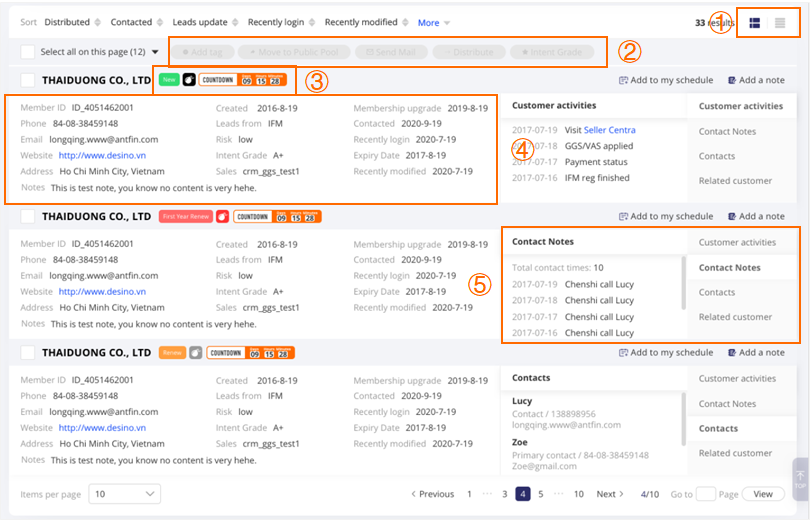Open Related customer tab in First Year Renew card
The width and height of the screenshot is (810, 520).
[735, 317]
